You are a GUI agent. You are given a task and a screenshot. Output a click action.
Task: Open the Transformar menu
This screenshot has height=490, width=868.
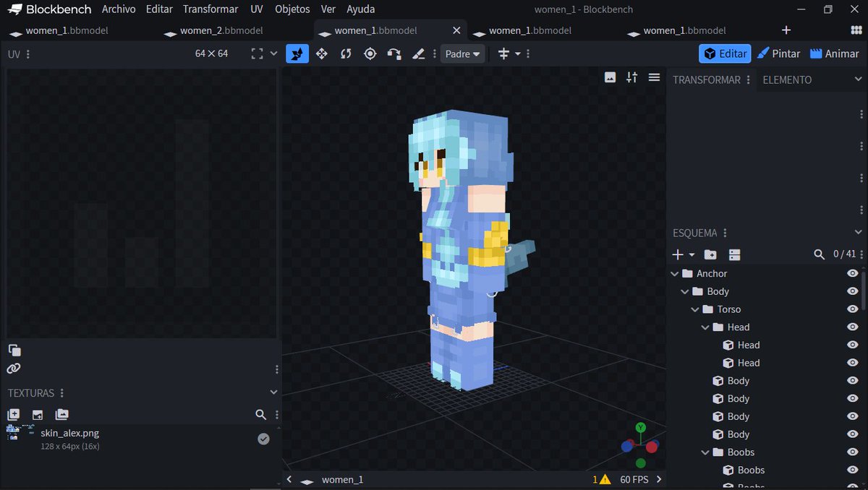pyautogui.click(x=210, y=9)
